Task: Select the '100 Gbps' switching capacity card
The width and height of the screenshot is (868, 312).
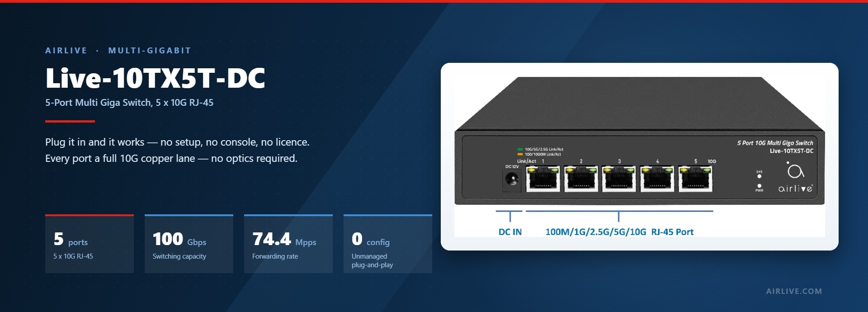Action: click(x=189, y=244)
